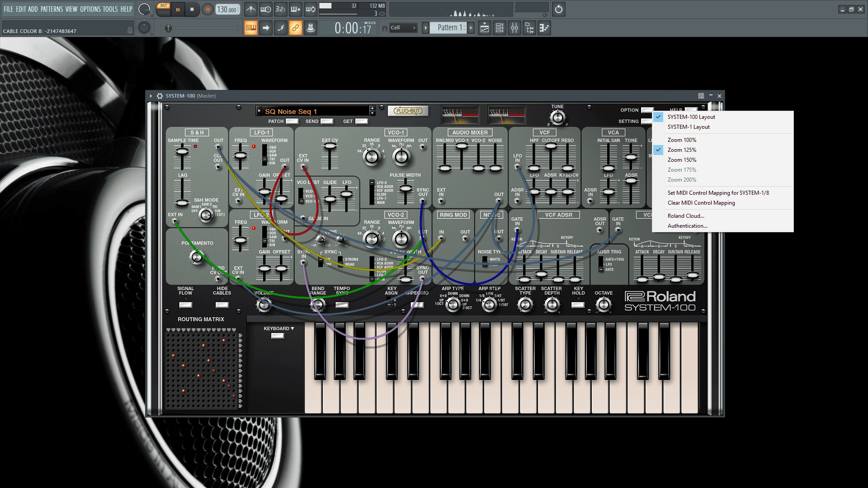Toggle typing keyboard to piano icon

[251, 28]
